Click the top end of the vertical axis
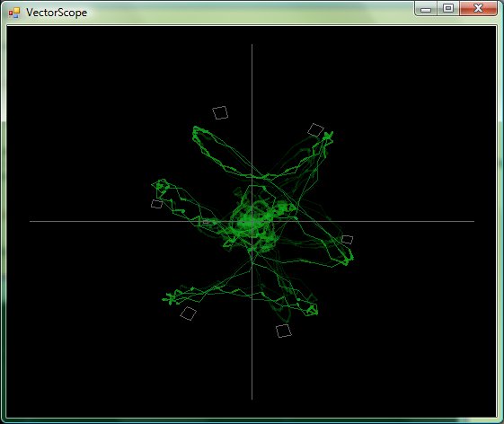The height and width of the screenshot is (424, 504). point(252,45)
